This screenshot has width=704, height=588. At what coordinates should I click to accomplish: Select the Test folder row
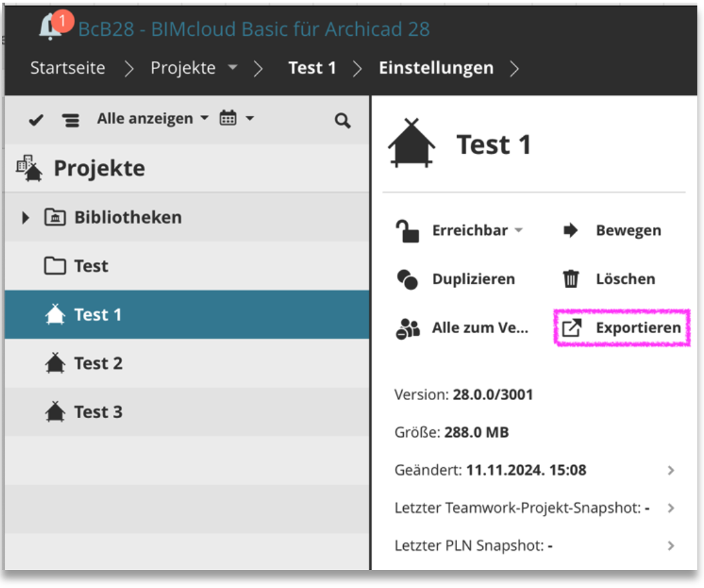[187, 265]
